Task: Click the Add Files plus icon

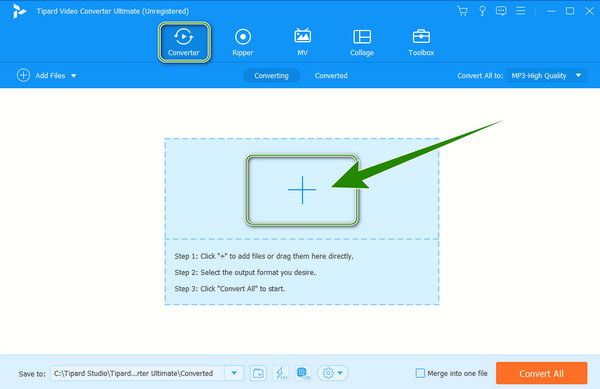Action: tap(23, 75)
